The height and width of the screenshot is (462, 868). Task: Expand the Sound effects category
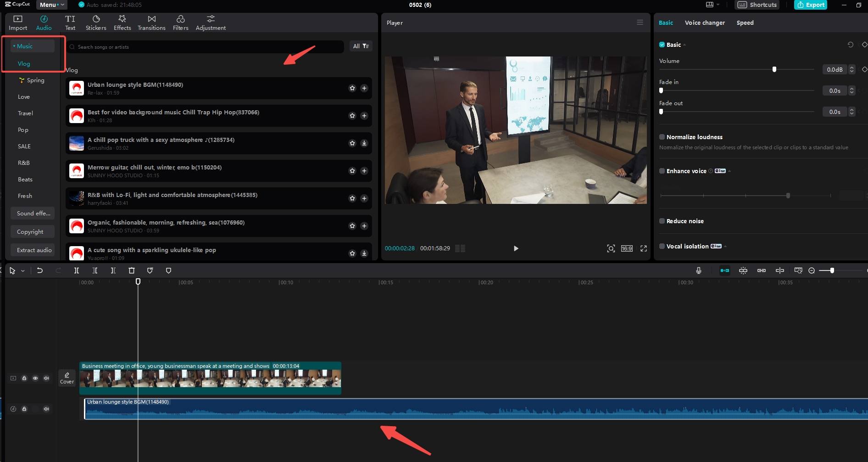pos(33,213)
